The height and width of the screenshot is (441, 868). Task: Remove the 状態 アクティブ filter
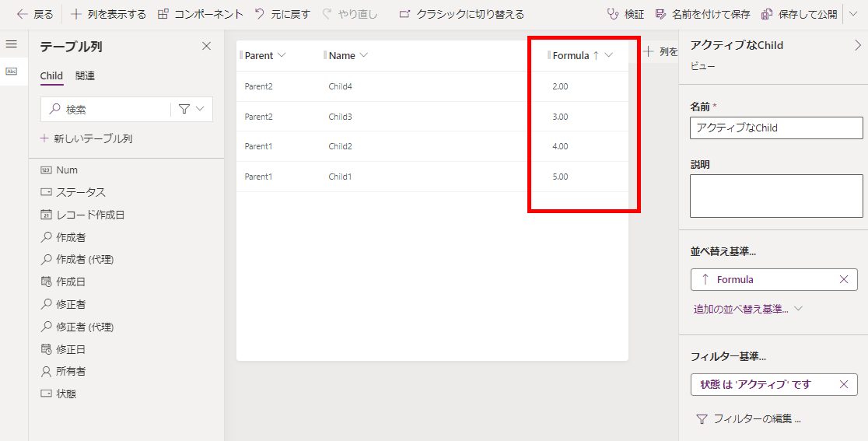844,384
